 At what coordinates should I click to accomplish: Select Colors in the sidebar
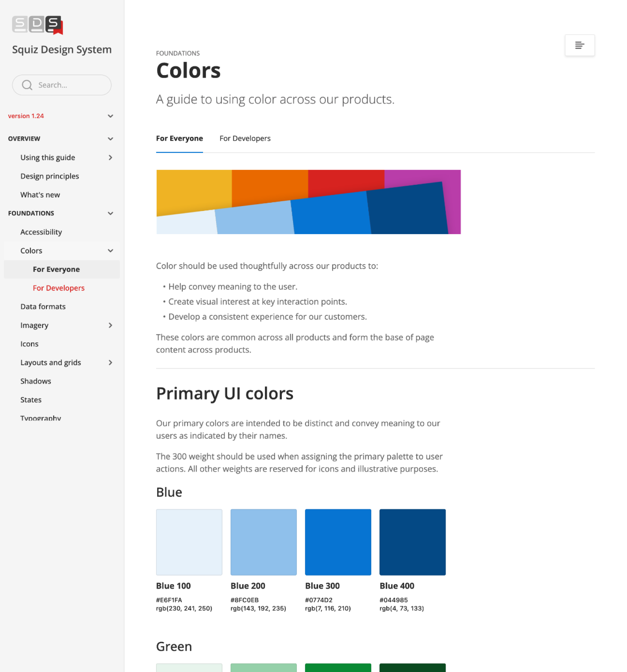tap(31, 251)
